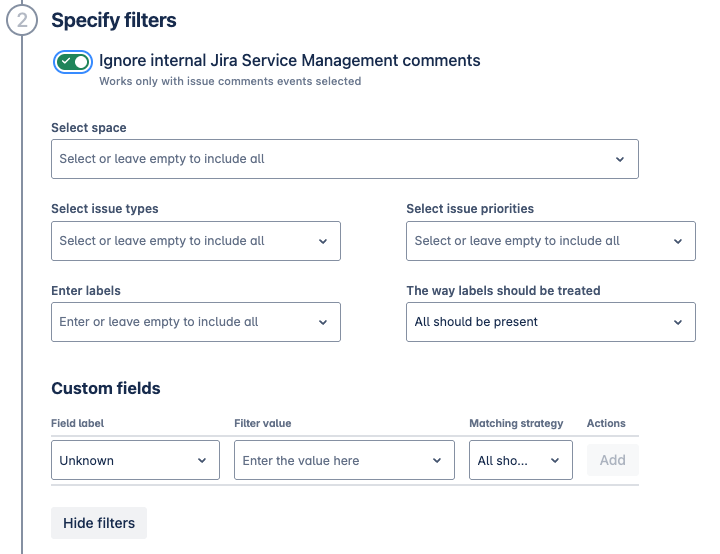Click chevron arrow in Select space field

point(620,159)
